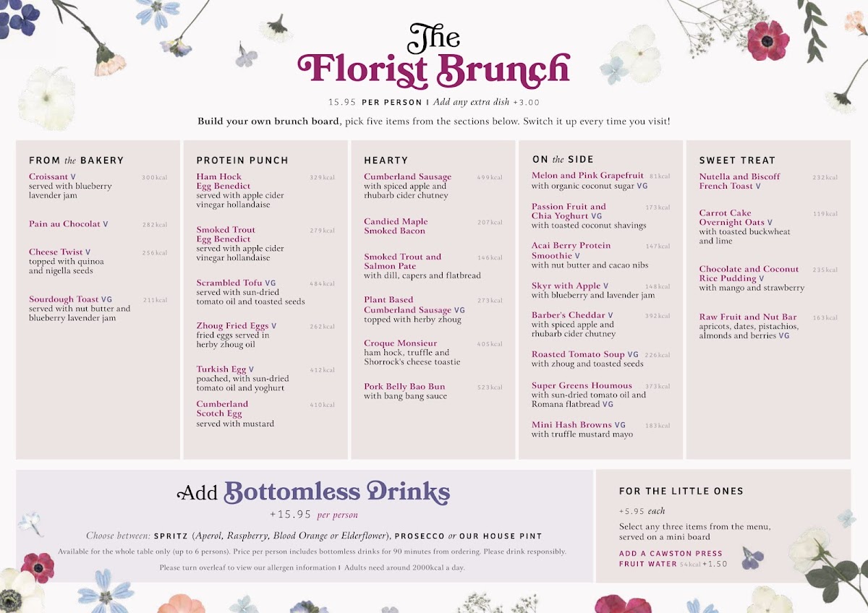Choose the Croque Monsieur item
The height and width of the screenshot is (613, 868).
tap(400, 343)
